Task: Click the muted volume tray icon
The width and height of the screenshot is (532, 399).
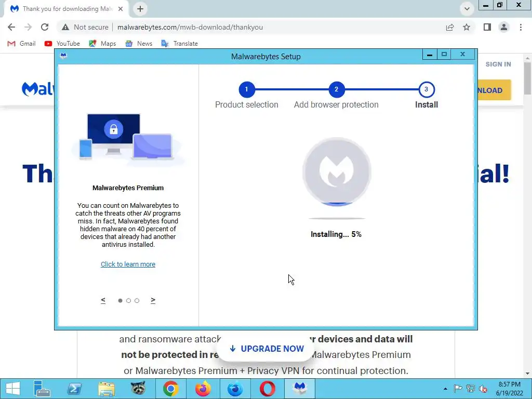Action: tap(483, 389)
